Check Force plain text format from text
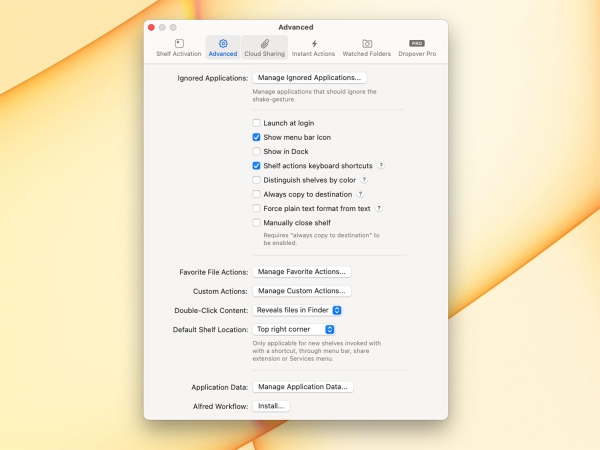 click(256, 208)
